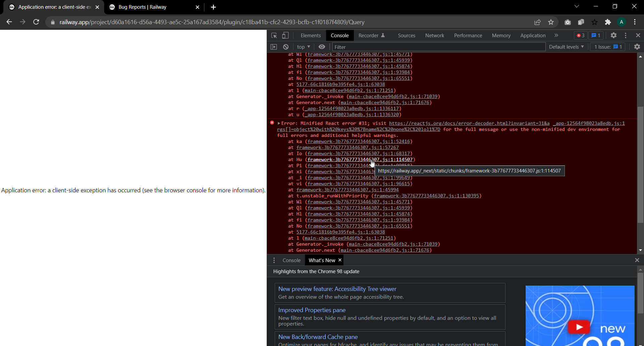The width and height of the screenshot is (644, 346).
Task: Open the main-cbace8cee94d6fb2.js:1:71251 link in the lower error stack
Action: (x=349, y=238)
